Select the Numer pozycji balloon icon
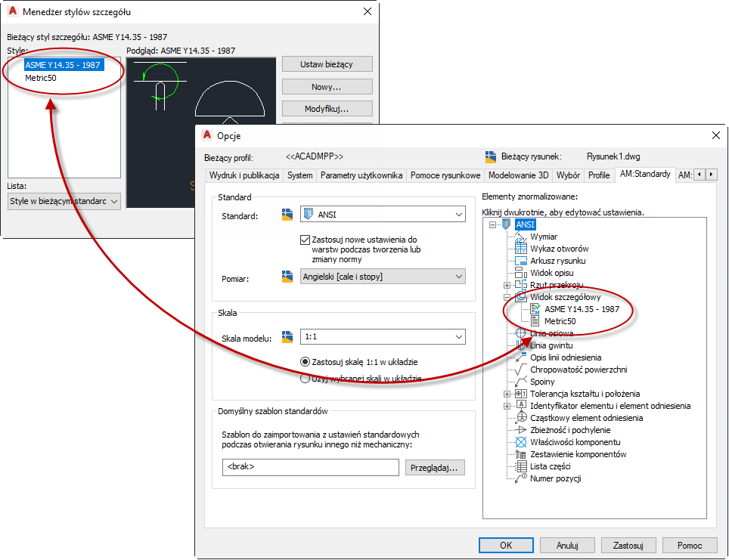 pyautogui.click(x=521, y=478)
